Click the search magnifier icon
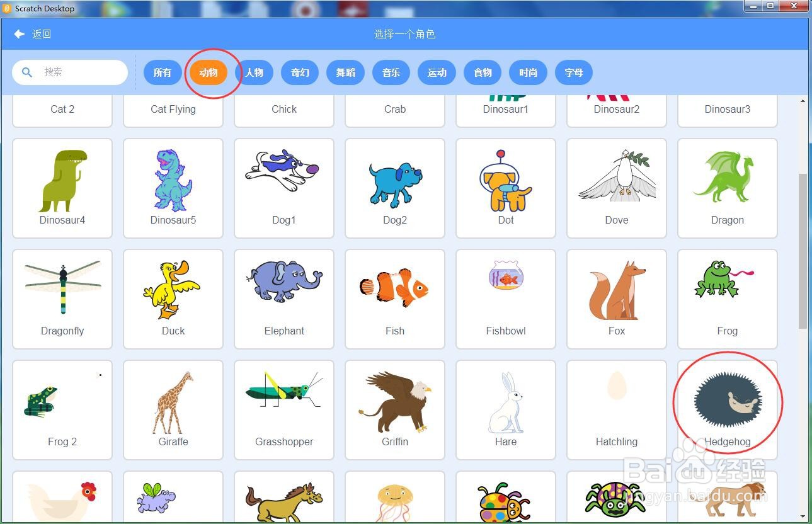This screenshot has height=524, width=812. click(x=27, y=72)
